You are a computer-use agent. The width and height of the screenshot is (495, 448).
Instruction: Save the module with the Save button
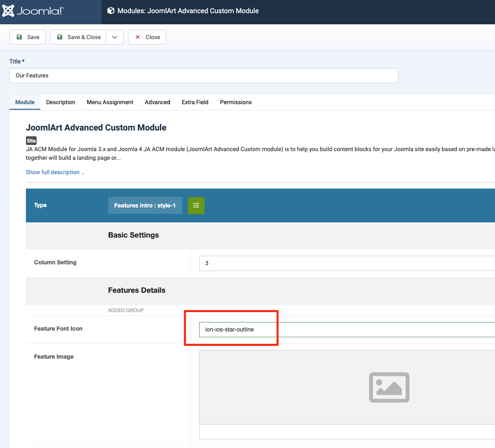[28, 37]
